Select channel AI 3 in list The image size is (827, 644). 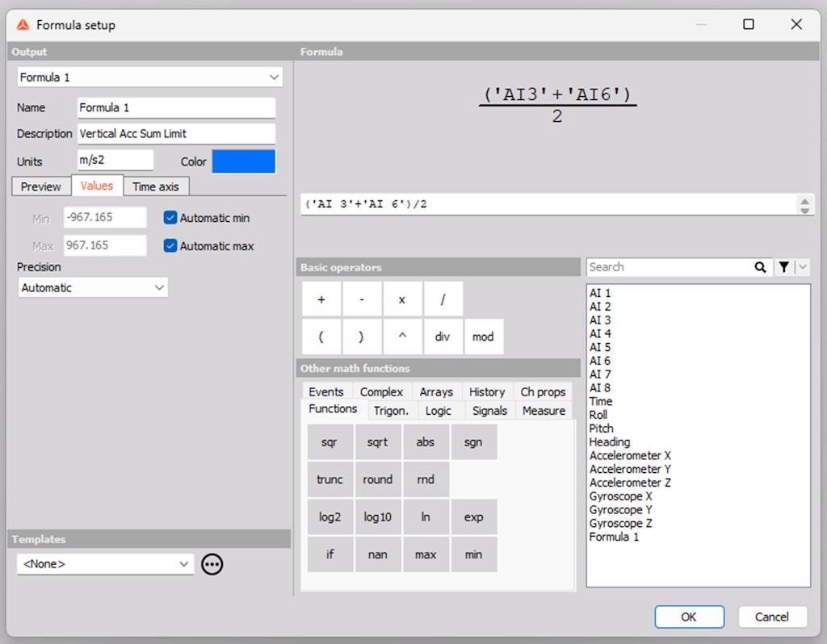600,320
